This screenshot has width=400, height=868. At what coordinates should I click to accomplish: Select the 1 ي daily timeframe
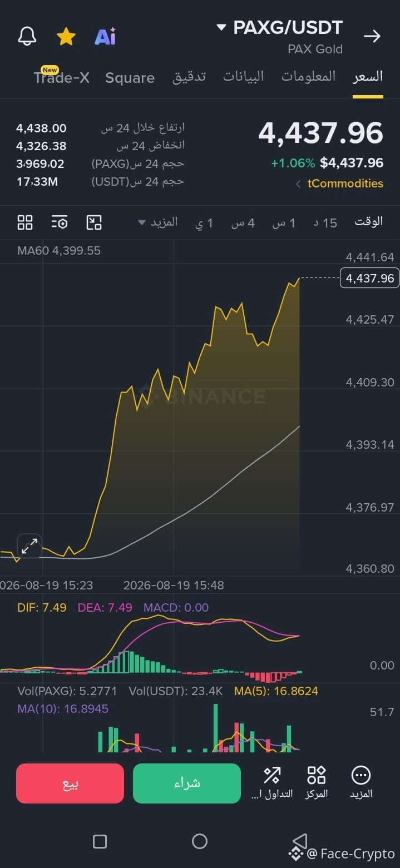[x=204, y=223]
